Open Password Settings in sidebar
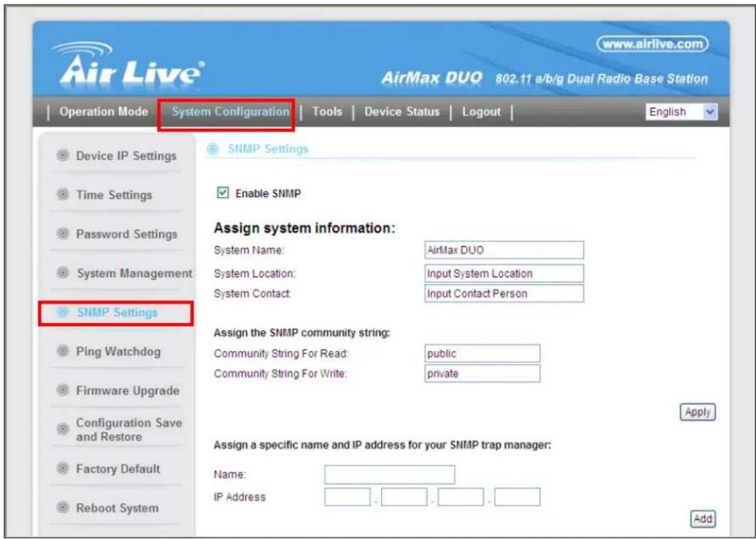 coord(127,234)
